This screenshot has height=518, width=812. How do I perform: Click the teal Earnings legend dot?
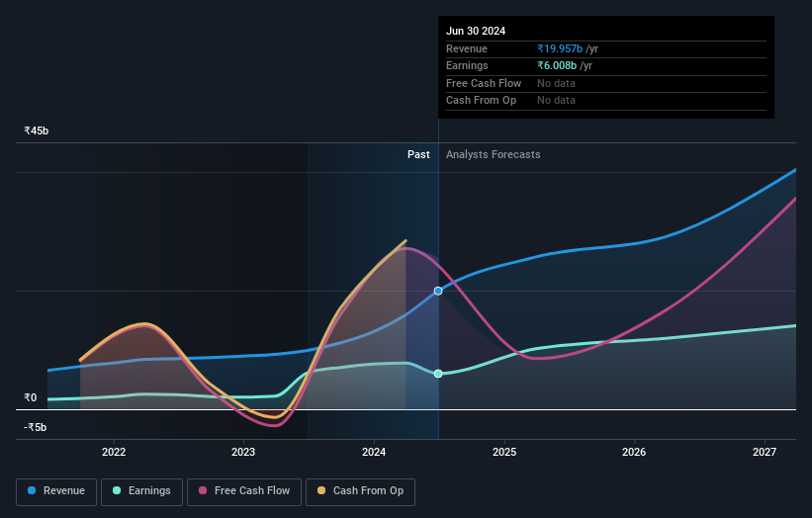tap(117, 490)
